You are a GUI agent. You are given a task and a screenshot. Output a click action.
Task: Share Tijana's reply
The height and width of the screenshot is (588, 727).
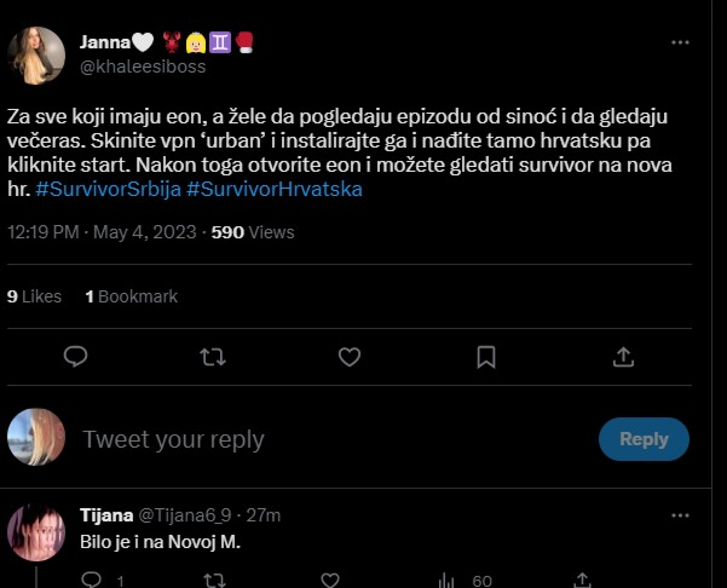click(582, 580)
